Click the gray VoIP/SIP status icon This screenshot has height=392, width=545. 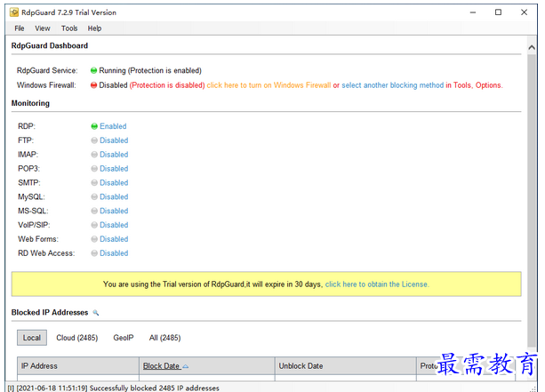click(x=94, y=225)
